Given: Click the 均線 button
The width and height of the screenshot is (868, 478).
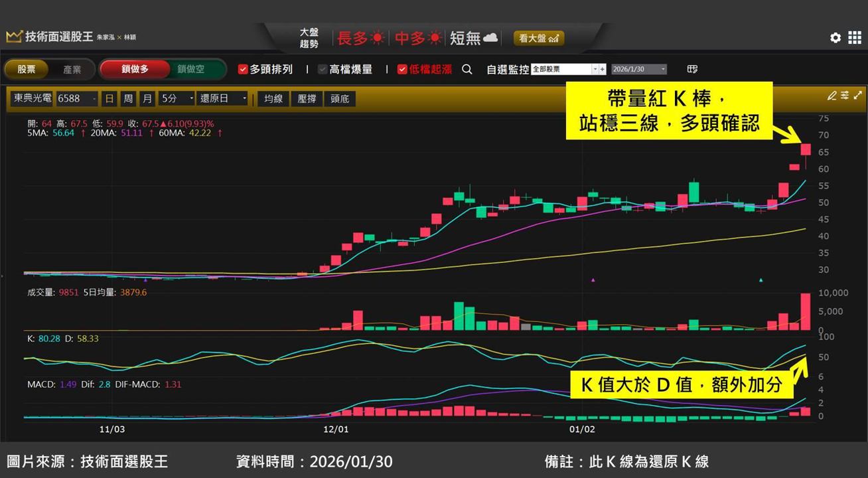Looking at the screenshot, I should pos(273,99).
